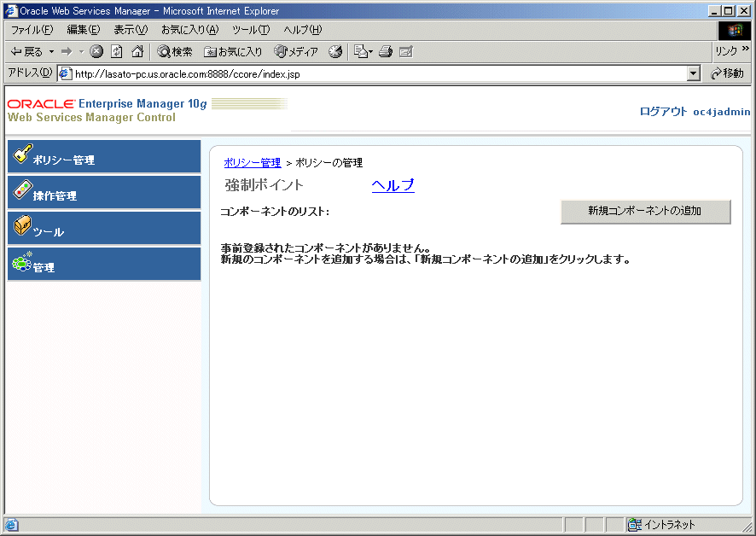Click the History clock icon

click(x=335, y=51)
